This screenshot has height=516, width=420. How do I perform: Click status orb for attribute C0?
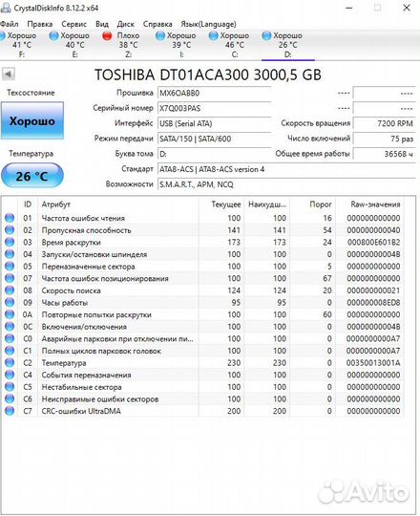10,338
